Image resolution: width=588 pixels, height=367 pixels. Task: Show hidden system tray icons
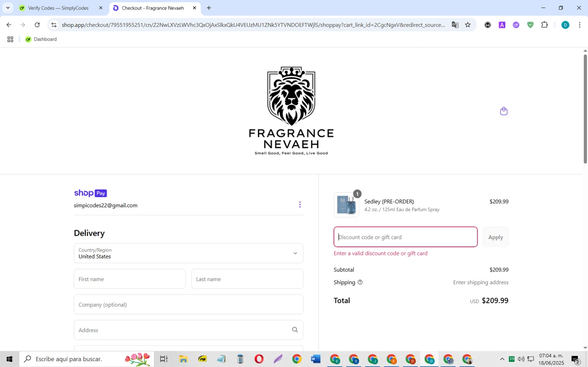502,359
